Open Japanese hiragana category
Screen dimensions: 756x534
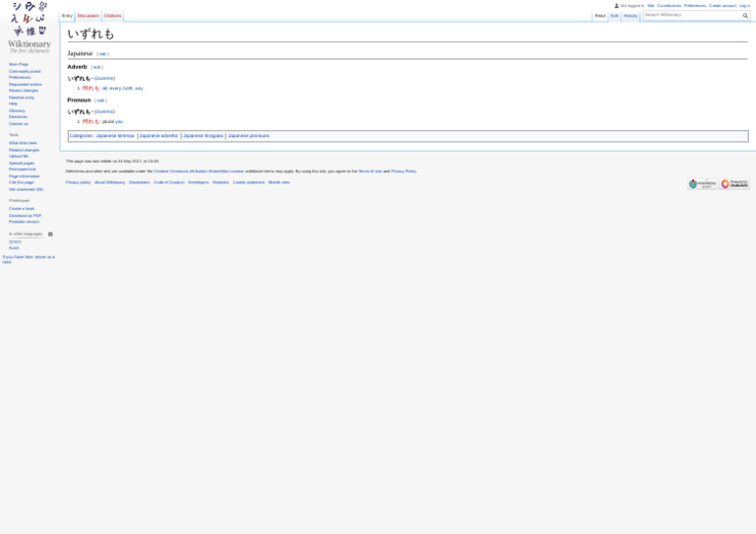(x=203, y=136)
